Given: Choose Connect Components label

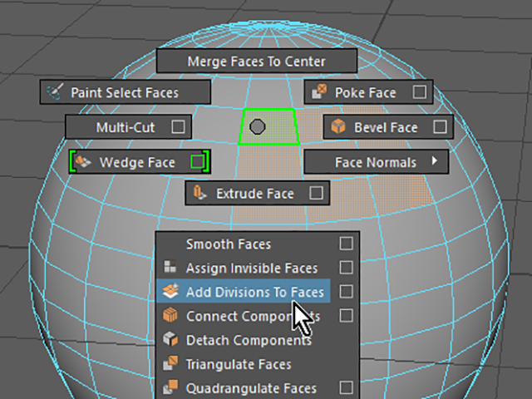Looking at the screenshot, I should click(x=253, y=316).
